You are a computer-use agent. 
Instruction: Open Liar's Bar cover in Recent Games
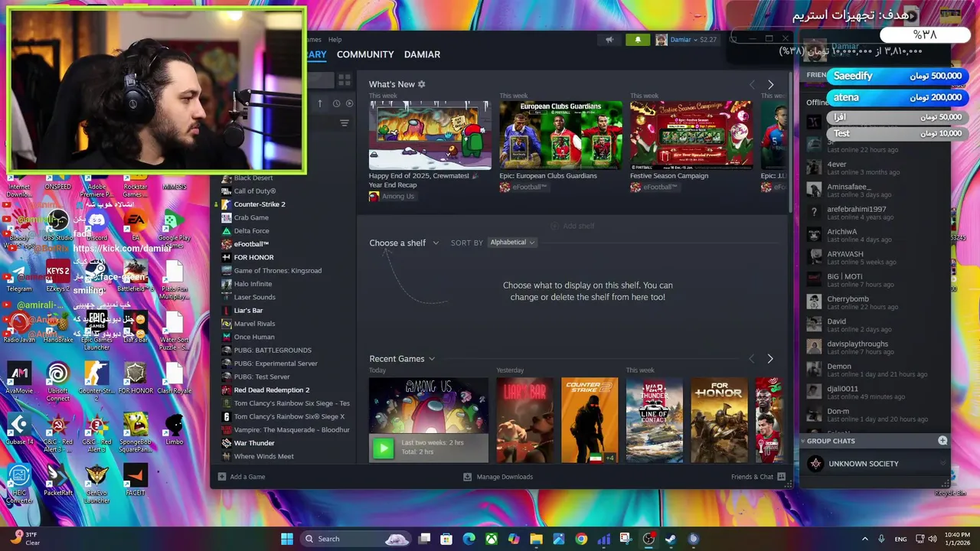(x=524, y=420)
